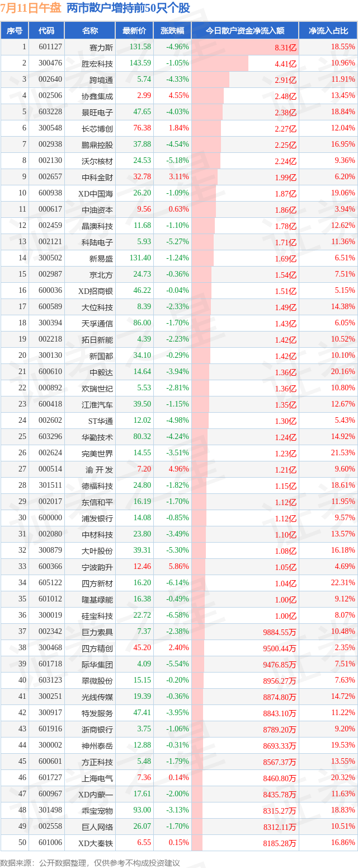This screenshot has height=868, width=358.
Task: Select stock name 完美世界
Action: pyautogui.click(x=97, y=454)
